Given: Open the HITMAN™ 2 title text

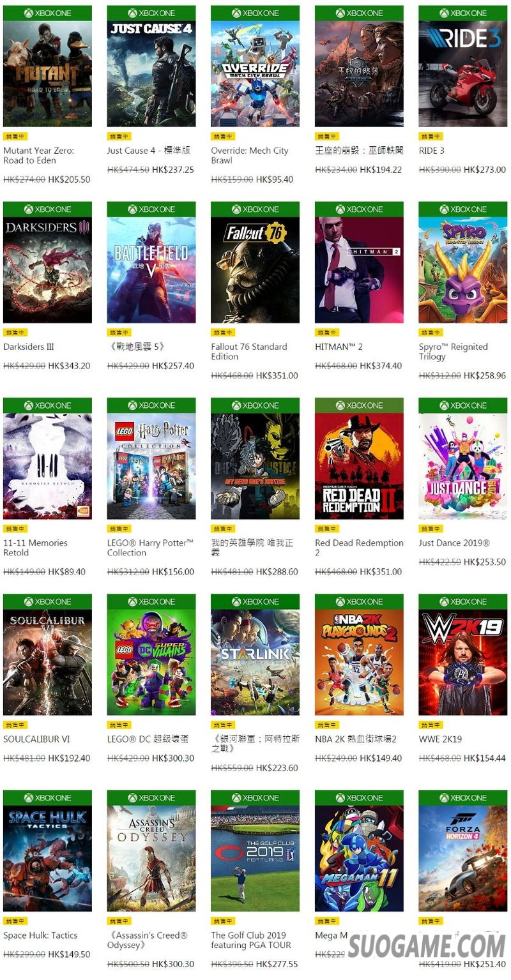Looking at the screenshot, I should pyautogui.click(x=339, y=347).
